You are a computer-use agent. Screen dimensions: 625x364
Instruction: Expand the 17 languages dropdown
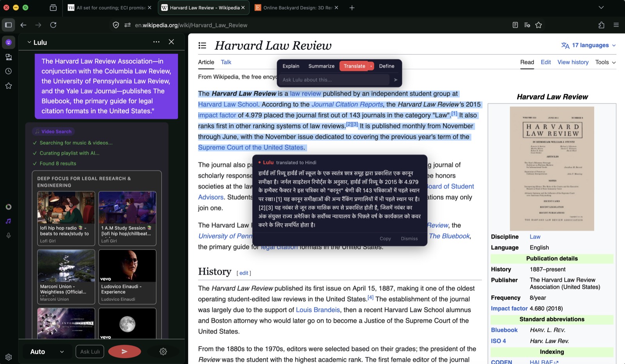[x=589, y=45]
